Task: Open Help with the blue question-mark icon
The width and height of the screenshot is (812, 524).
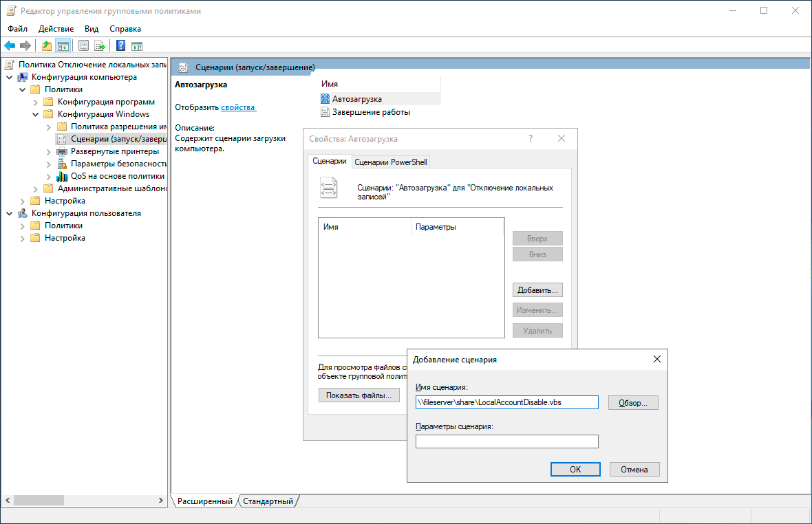Action: point(120,46)
